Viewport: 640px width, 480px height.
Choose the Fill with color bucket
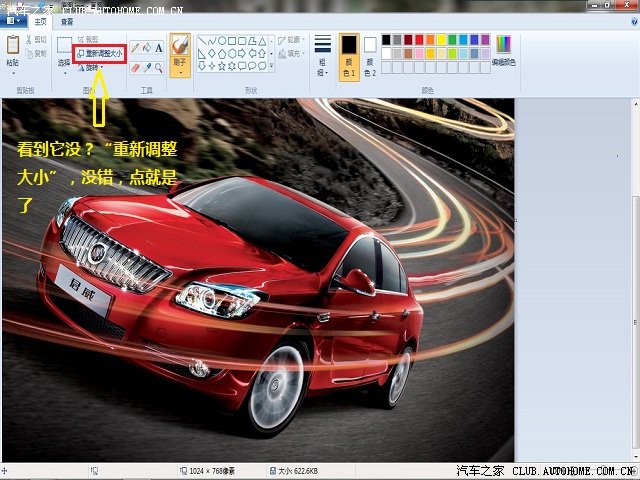click(x=147, y=48)
